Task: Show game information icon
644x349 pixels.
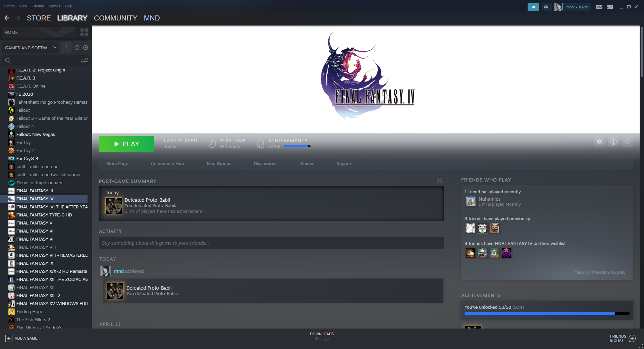Action: (x=613, y=142)
